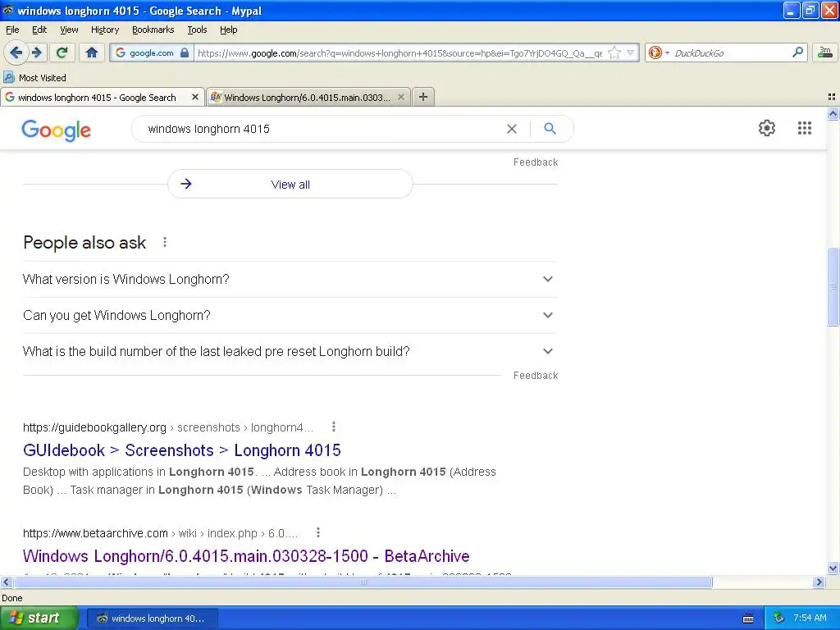
Task: Open options for betaarchive.com result
Action: pyautogui.click(x=318, y=532)
